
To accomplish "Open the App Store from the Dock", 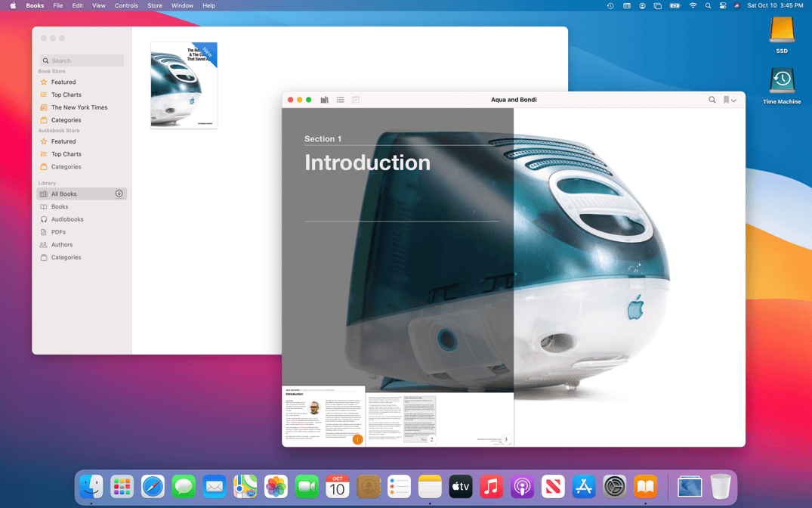I will click(584, 487).
